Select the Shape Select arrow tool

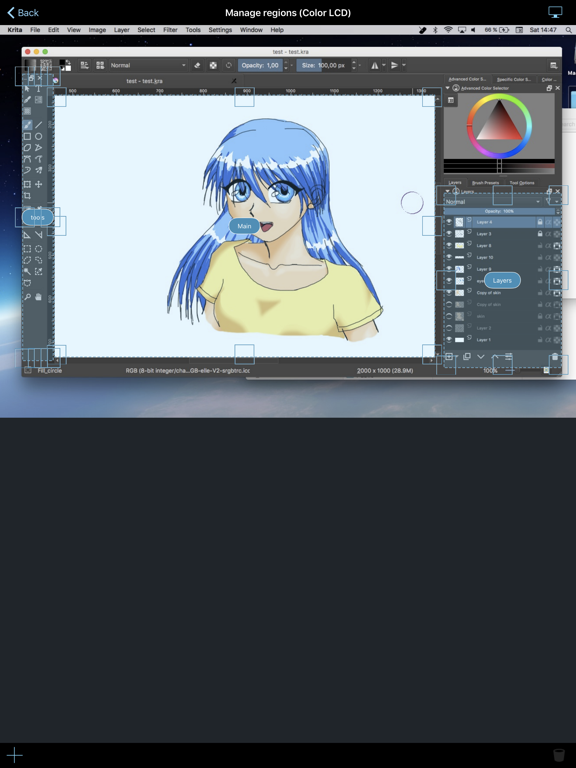click(27, 89)
